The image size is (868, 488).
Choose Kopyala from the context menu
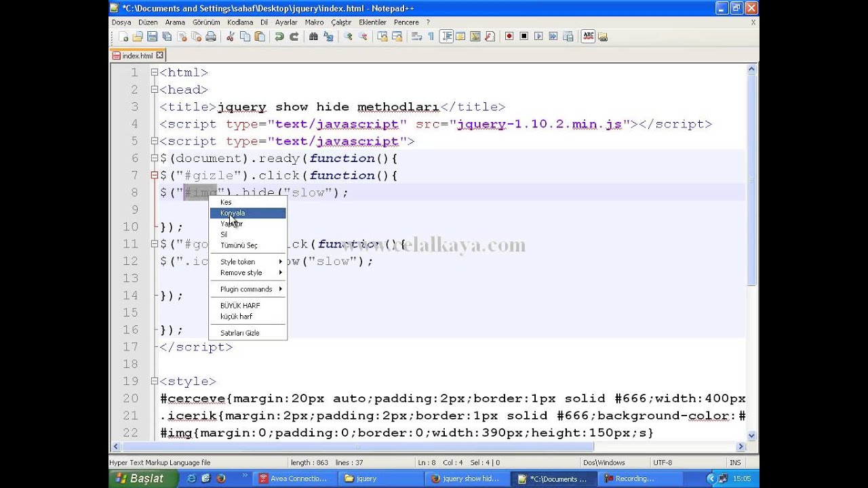coord(248,213)
